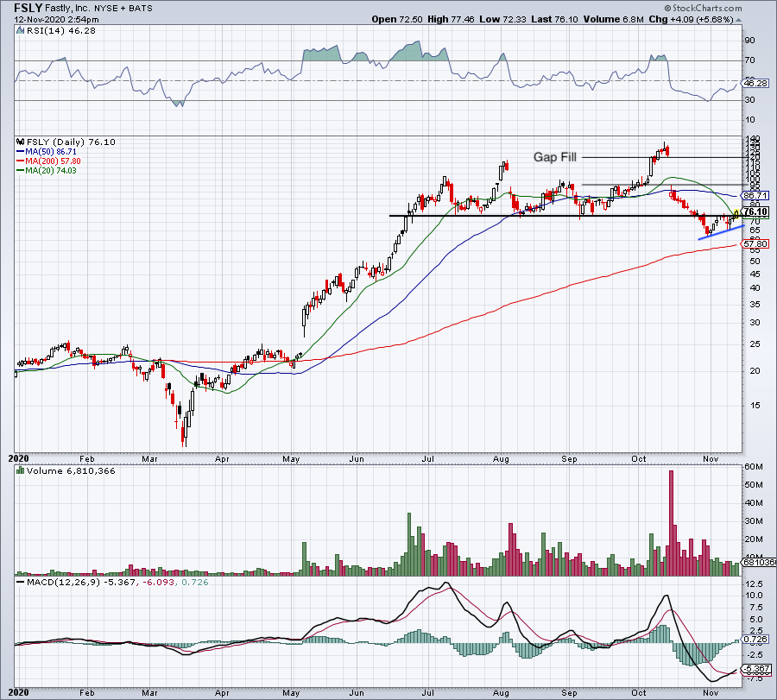The width and height of the screenshot is (777, 700).
Task: Click the 0.726 MACD histogram legend value
Action: (195, 582)
